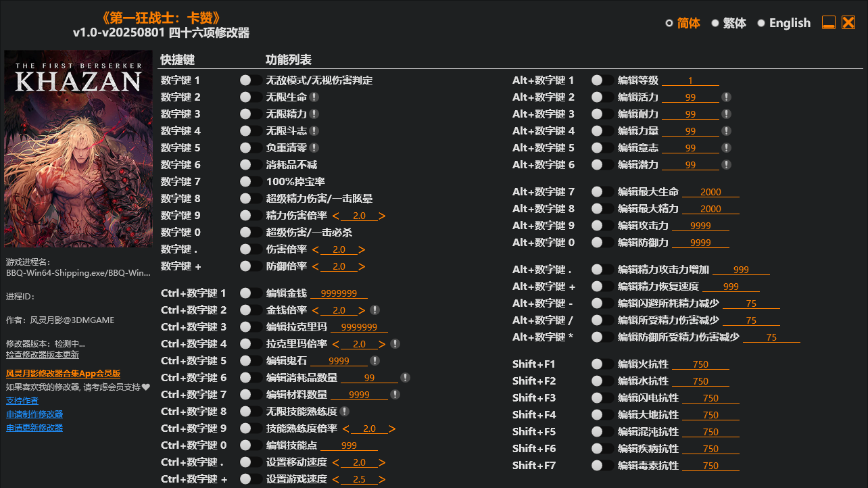The width and height of the screenshot is (868, 488).
Task: Decrease 设置移动速度 with left arrow
Action: (335, 463)
